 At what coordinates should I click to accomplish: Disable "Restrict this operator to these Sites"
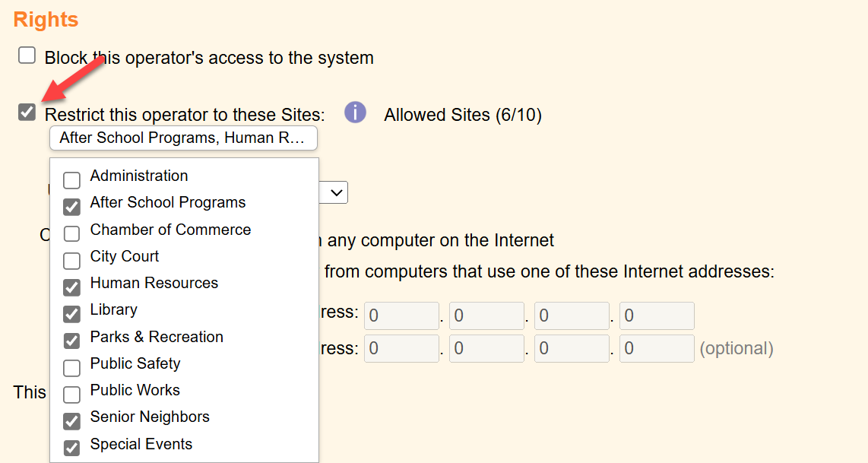27,113
